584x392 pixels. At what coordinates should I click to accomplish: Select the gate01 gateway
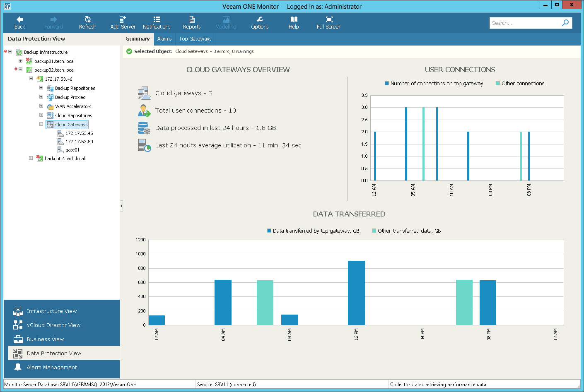(72, 150)
